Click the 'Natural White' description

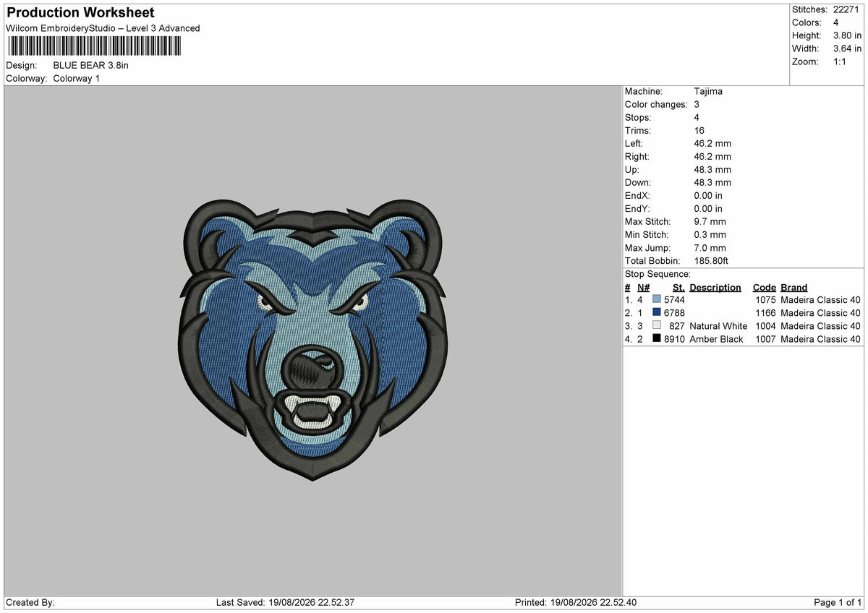pyautogui.click(x=718, y=325)
